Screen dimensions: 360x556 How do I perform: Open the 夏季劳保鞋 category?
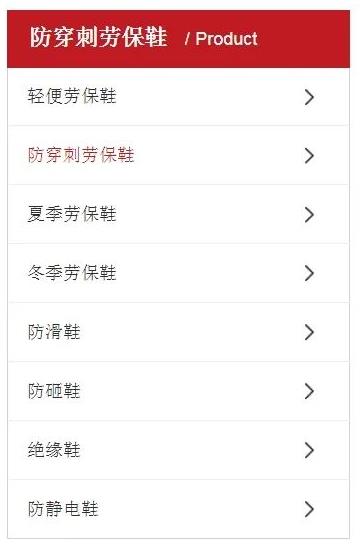point(72,214)
